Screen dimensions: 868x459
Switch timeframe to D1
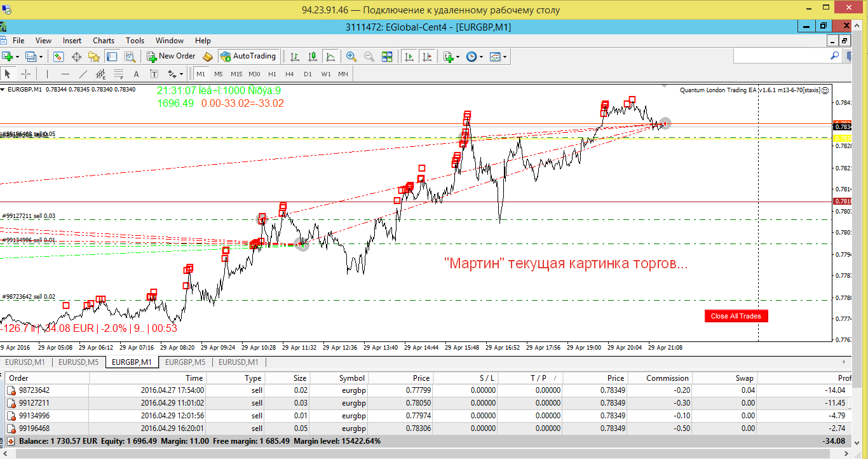pyautogui.click(x=308, y=74)
